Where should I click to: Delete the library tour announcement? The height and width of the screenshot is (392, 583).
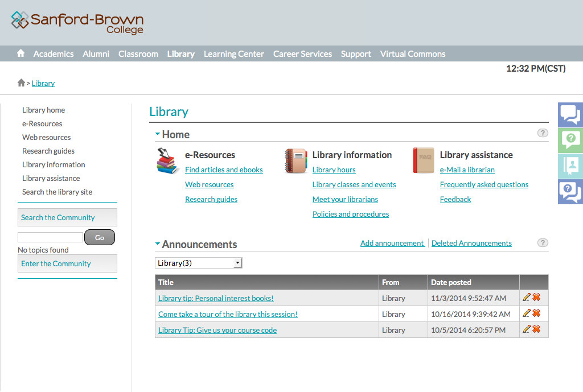536,313
